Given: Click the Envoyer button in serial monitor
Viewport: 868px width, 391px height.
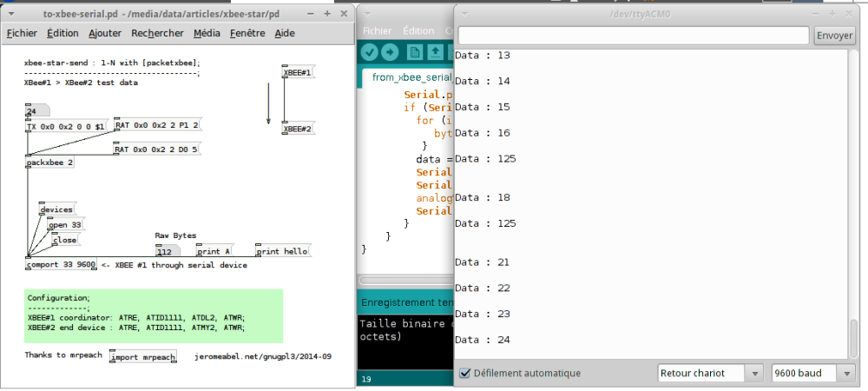Looking at the screenshot, I should pos(834,36).
